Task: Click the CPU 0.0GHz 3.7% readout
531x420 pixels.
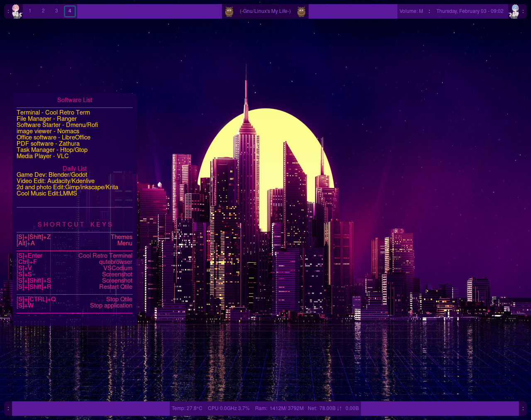Action: tap(229, 408)
